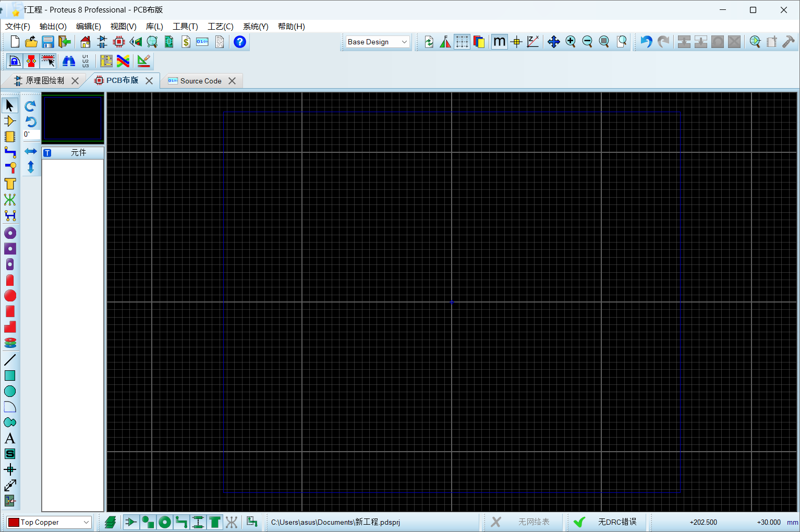Screen dimensions: 800x532
Task: Launch the auto-router colored tracks icon
Action: click(x=123, y=61)
